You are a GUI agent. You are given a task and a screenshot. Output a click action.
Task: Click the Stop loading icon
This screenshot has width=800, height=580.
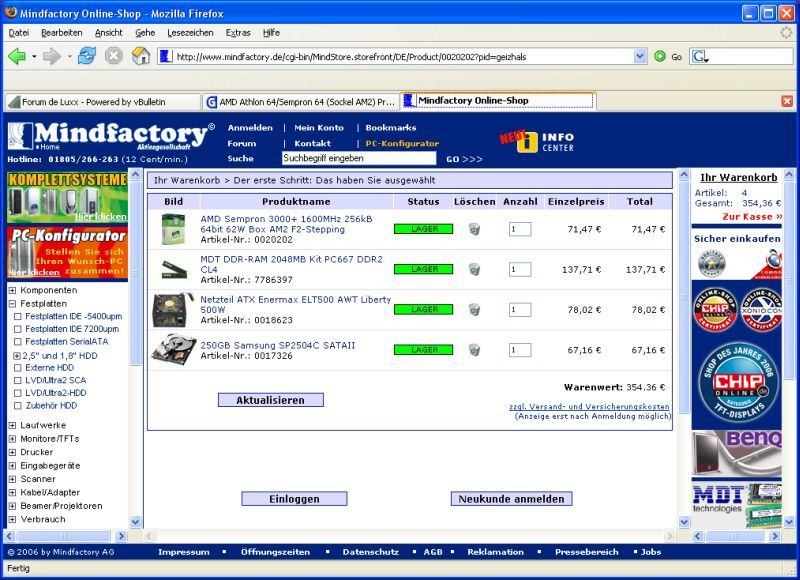[114, 56]
